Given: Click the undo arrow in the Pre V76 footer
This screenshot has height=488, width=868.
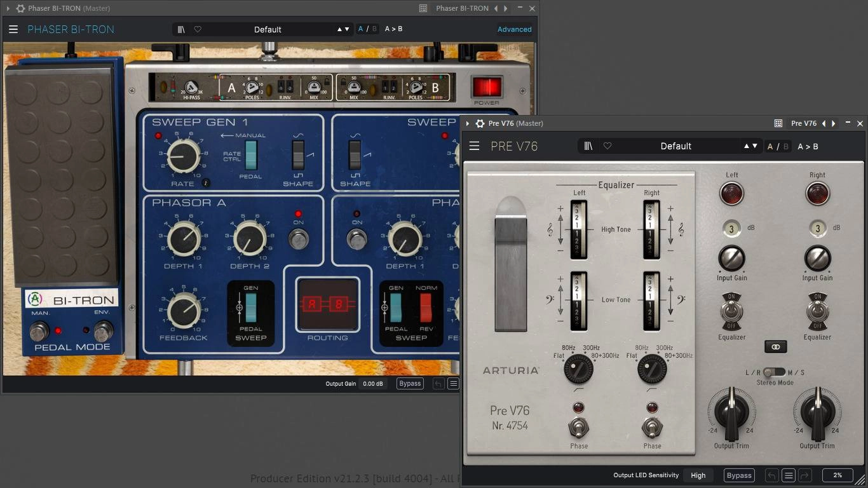Looking at the screenshot, I should click(771, 475).
